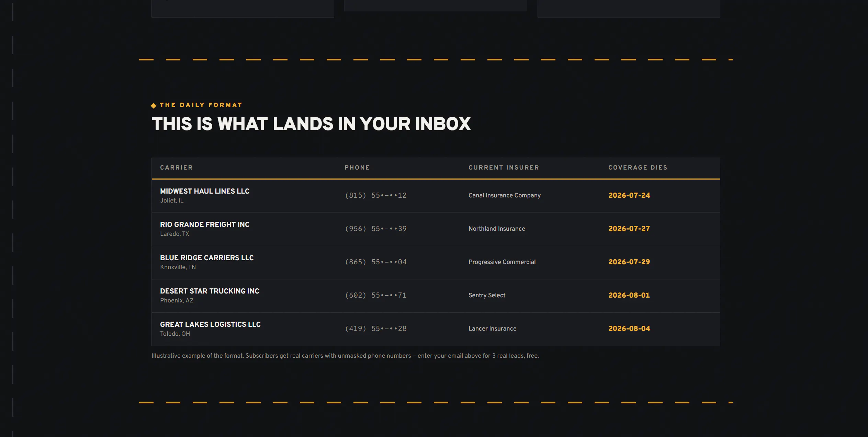Click the coverage date 2026-07-29

pyautogui.click(x=629, y=262)
